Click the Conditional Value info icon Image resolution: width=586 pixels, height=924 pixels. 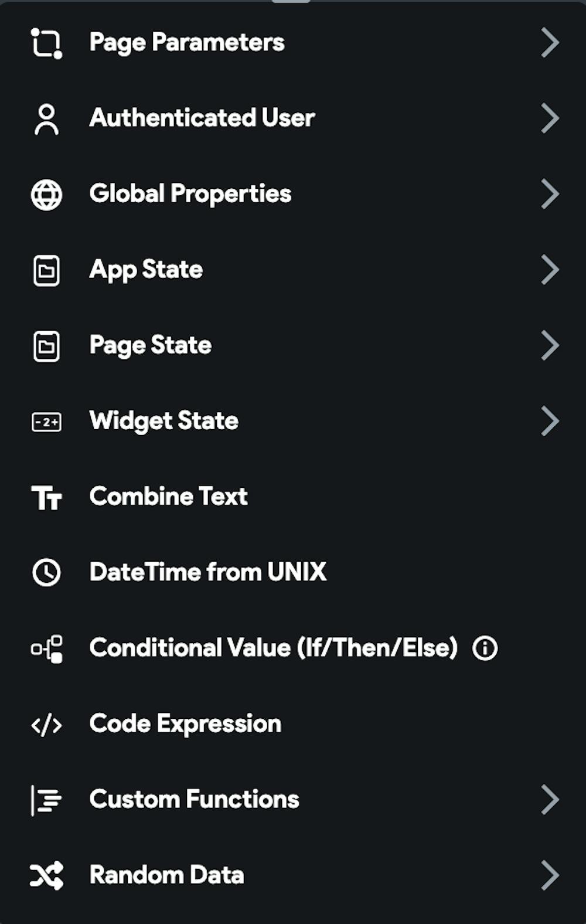click(485, 648)
